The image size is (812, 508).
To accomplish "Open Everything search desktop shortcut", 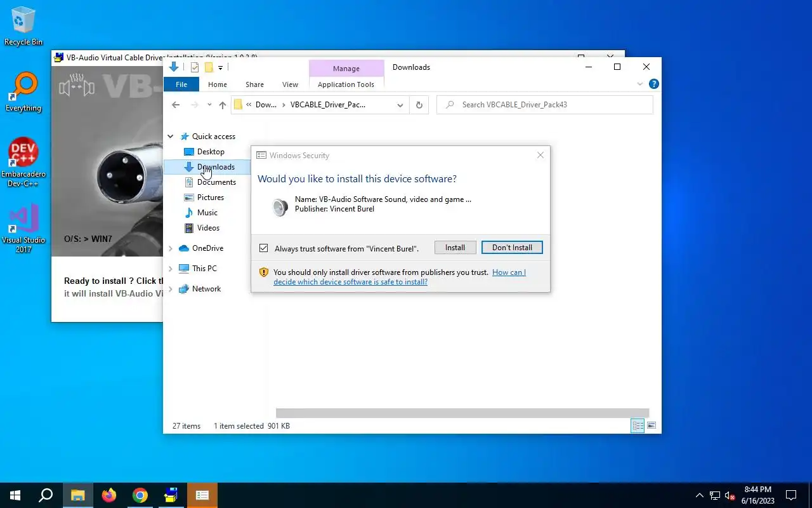I will [x=23, y=92].
